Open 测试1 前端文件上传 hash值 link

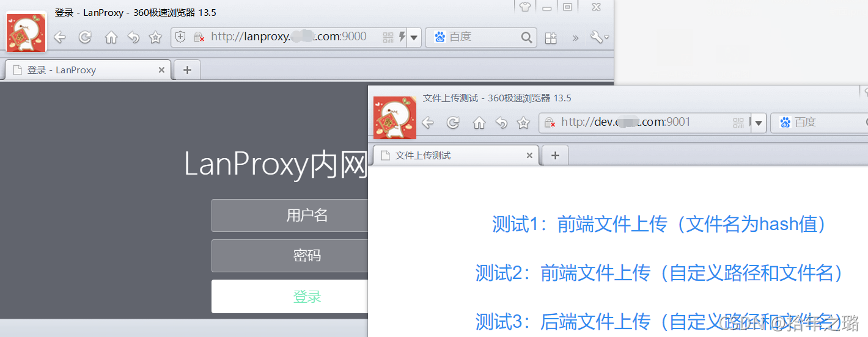coord(660,224)
